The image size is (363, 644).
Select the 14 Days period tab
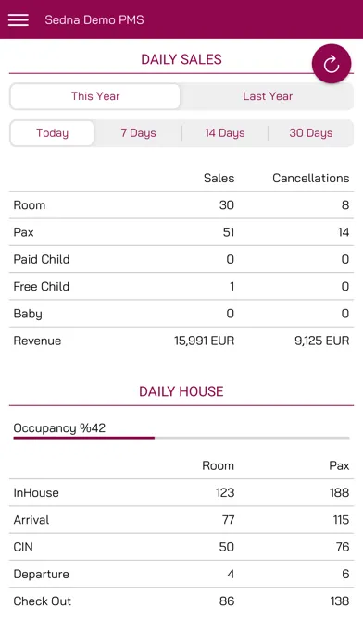tap(225, 133)
